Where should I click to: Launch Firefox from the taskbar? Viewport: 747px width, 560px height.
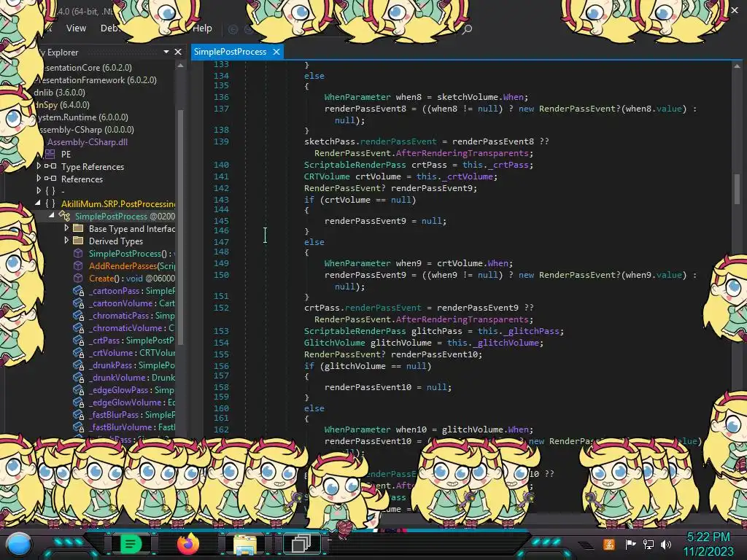point(188,543)
